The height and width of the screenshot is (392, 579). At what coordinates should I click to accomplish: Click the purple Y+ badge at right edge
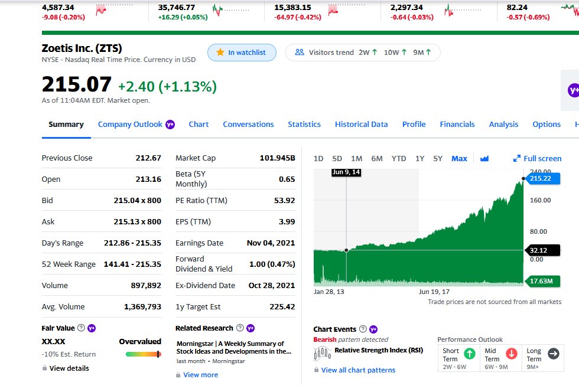click(574, 90)
